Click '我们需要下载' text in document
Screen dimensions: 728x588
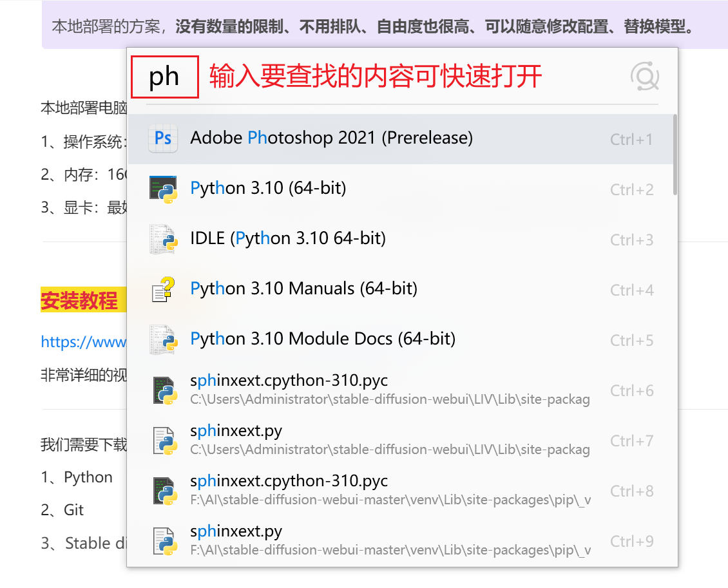84,444
